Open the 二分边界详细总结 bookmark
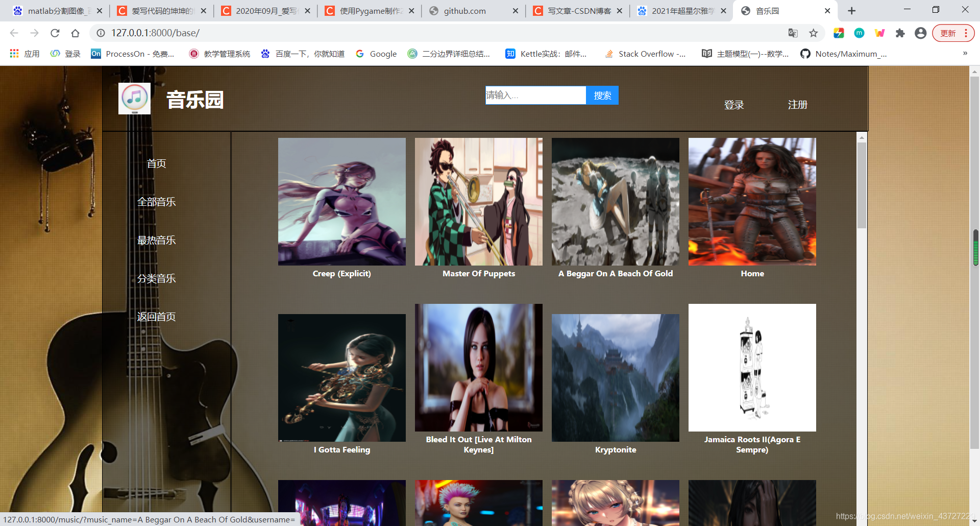980x526 pixels. pyautogui.click(x=449, y=54)
